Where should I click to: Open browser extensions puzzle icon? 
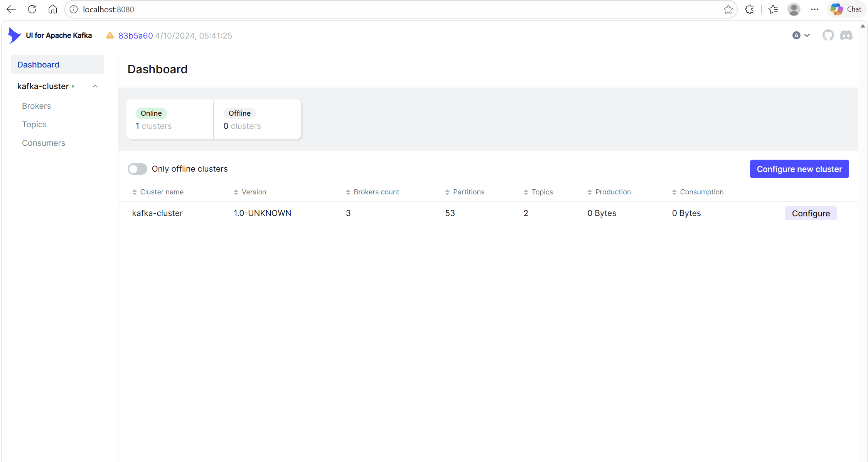(749, 9)
